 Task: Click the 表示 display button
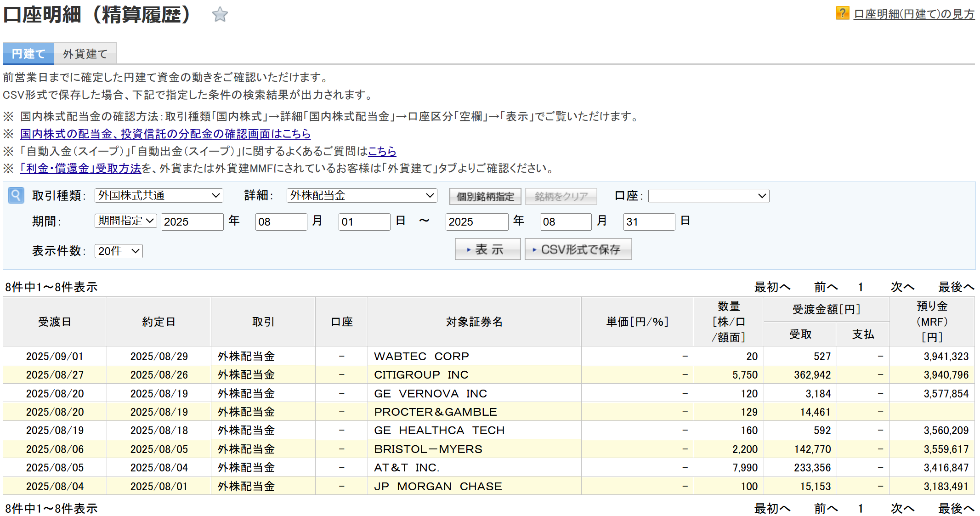pos(487,249)
